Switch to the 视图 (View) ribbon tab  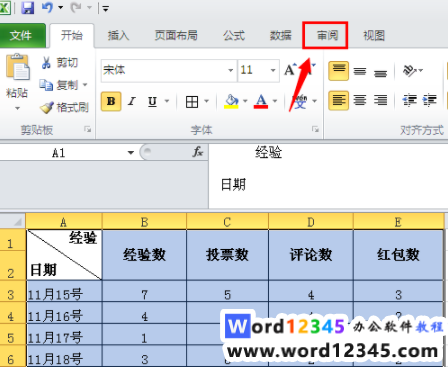(x=374, y=35)
